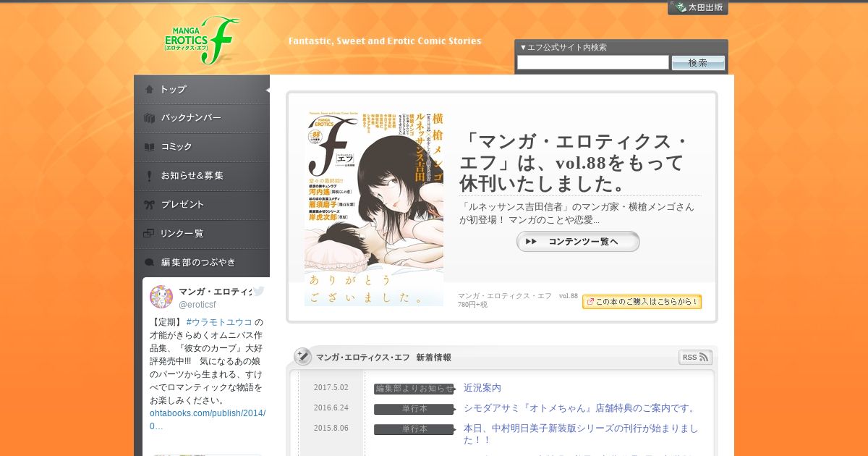The image size is (868, 456).
Task: Click the date 2016.6.24
Action: [x=331, y=408]
